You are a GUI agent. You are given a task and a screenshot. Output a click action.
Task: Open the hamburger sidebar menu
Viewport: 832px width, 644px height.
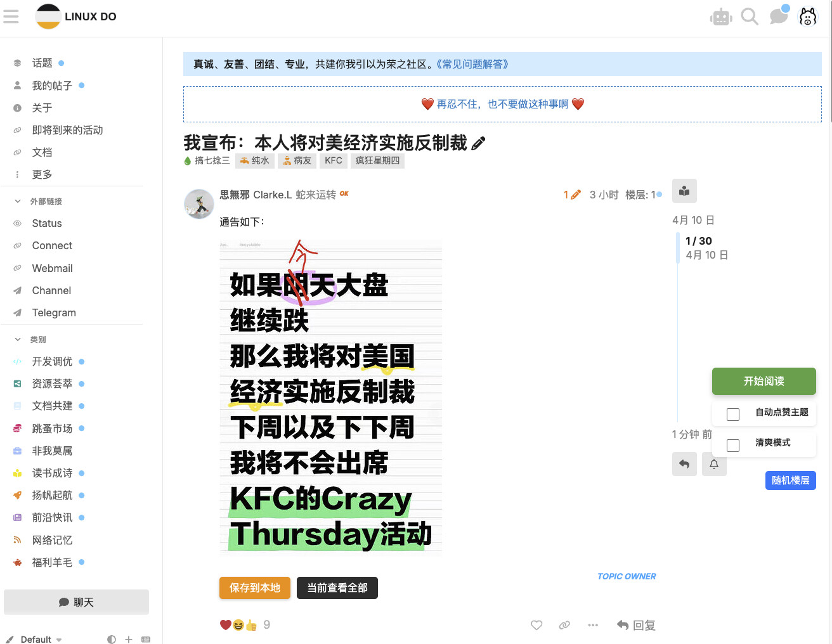click(11, 16)
